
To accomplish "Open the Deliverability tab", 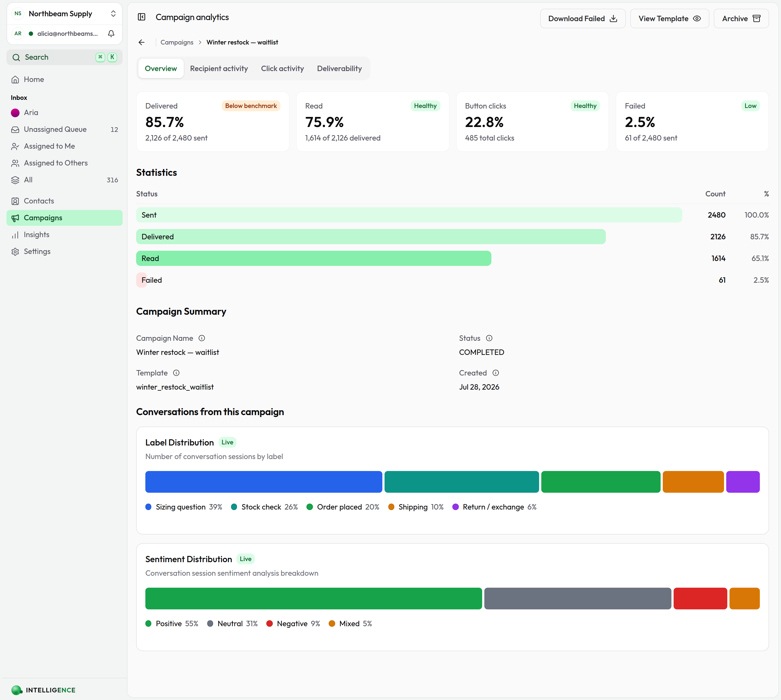I will pos(339,68).
